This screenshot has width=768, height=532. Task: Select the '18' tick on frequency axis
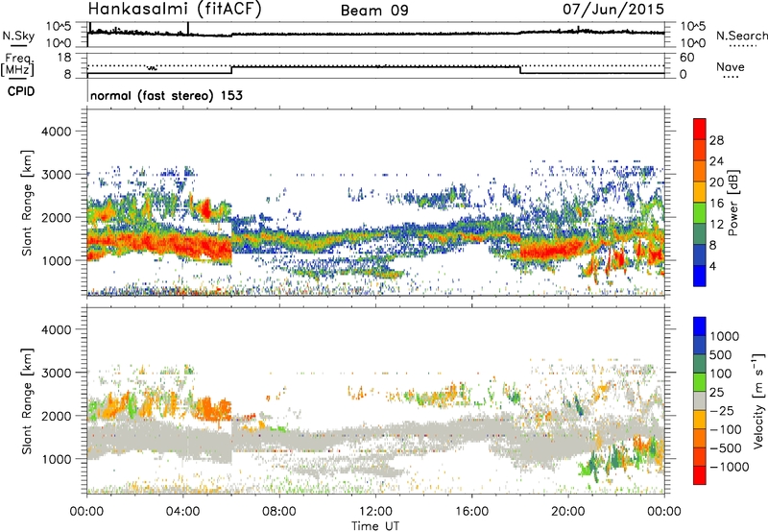[65, 58]
